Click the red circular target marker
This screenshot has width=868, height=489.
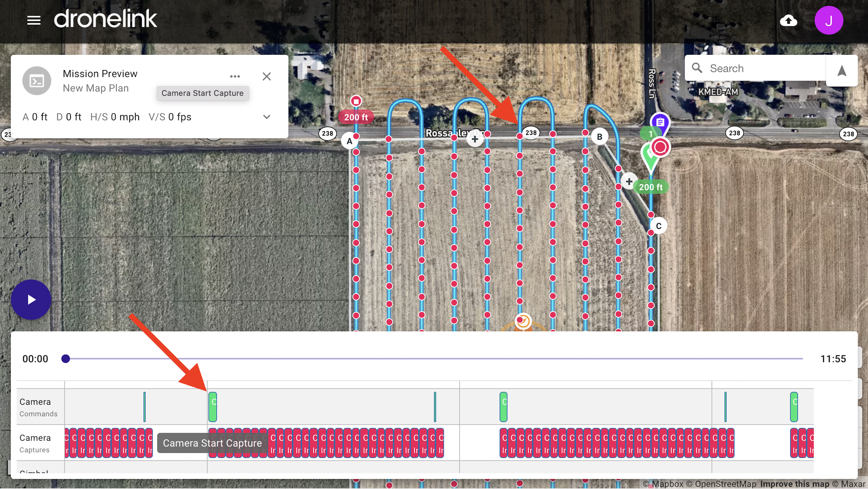(660, 147)
